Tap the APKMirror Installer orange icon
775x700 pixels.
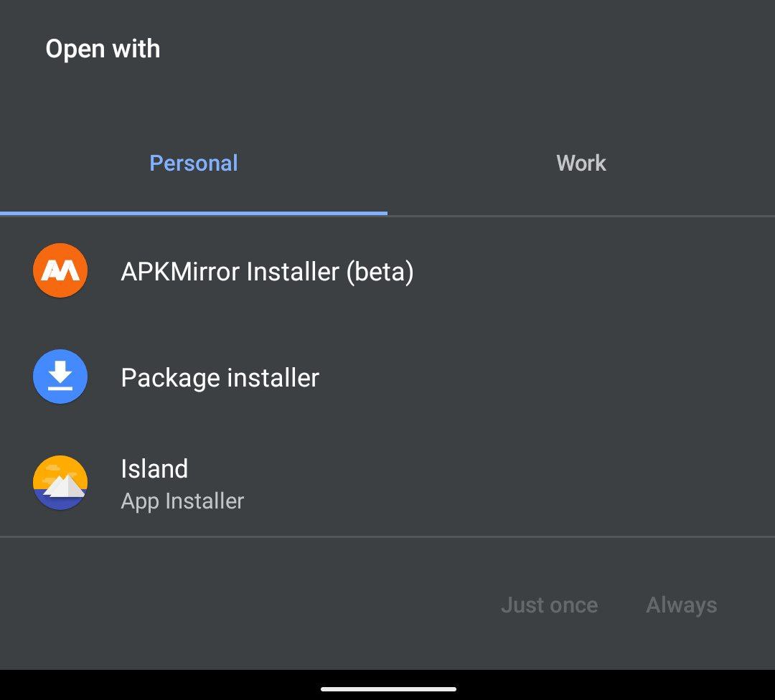[x=60, y=270]
